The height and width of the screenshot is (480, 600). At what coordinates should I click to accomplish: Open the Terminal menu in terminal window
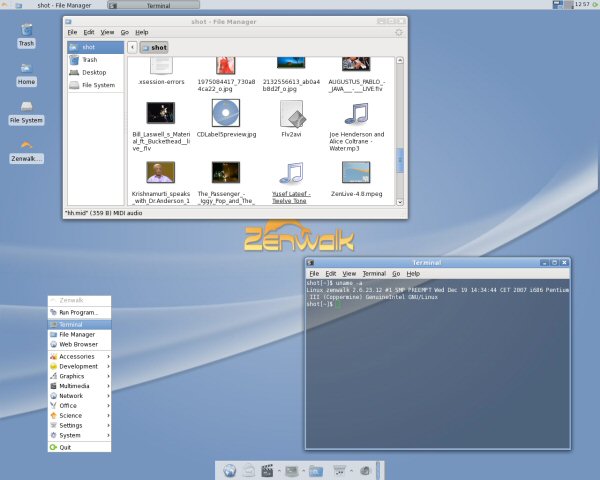[374, 273]
